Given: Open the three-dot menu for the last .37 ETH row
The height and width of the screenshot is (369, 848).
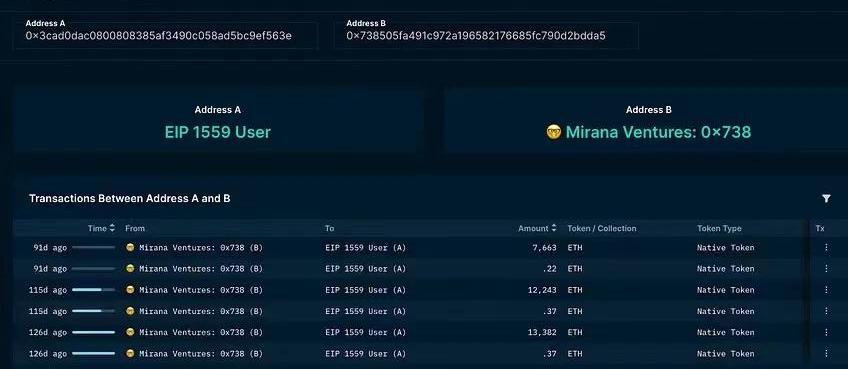Looking at the screenshot, I should (x=826, y=353).
